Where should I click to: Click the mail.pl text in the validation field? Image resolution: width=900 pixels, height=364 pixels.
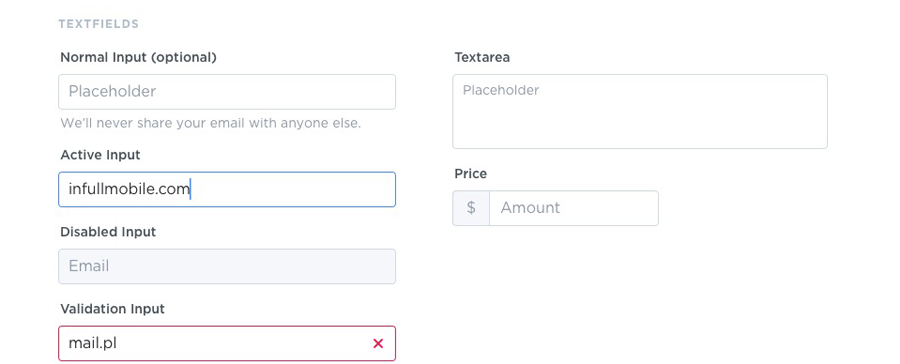pos(93,343)
